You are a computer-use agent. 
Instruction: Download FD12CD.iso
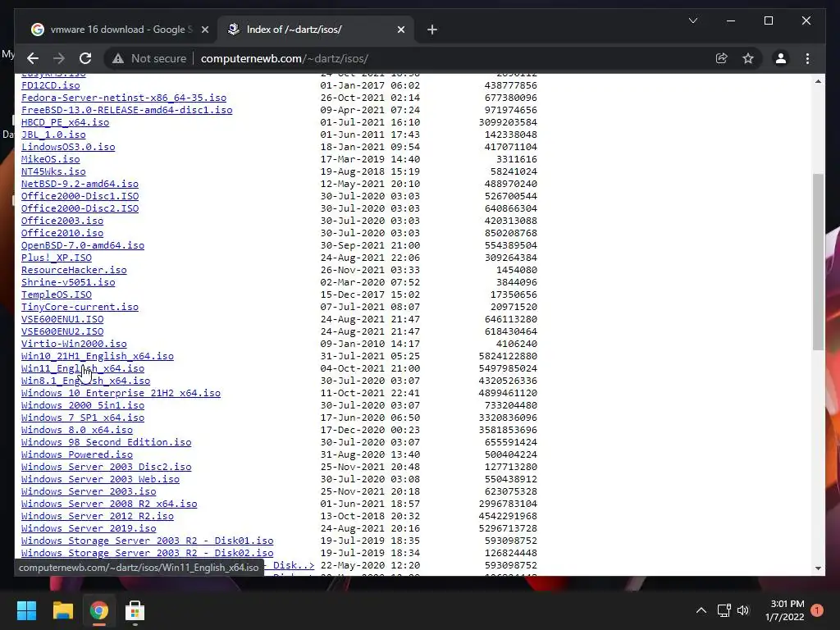tap(50, 85)
